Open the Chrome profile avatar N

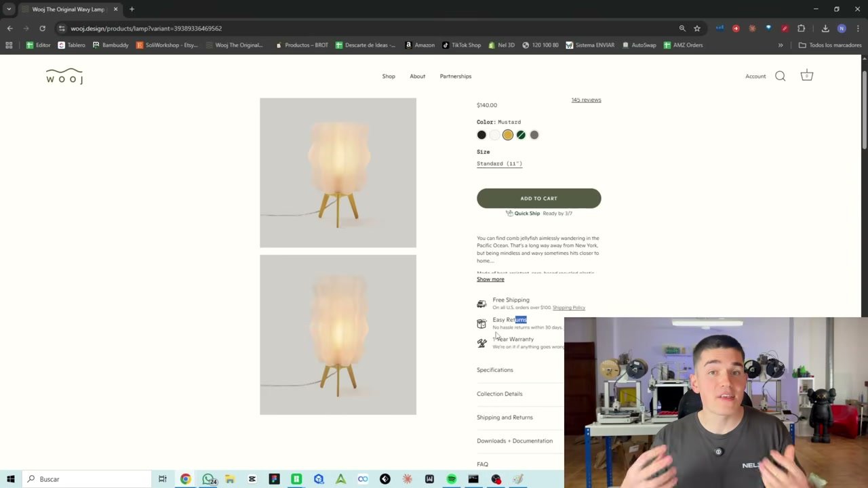842,28
